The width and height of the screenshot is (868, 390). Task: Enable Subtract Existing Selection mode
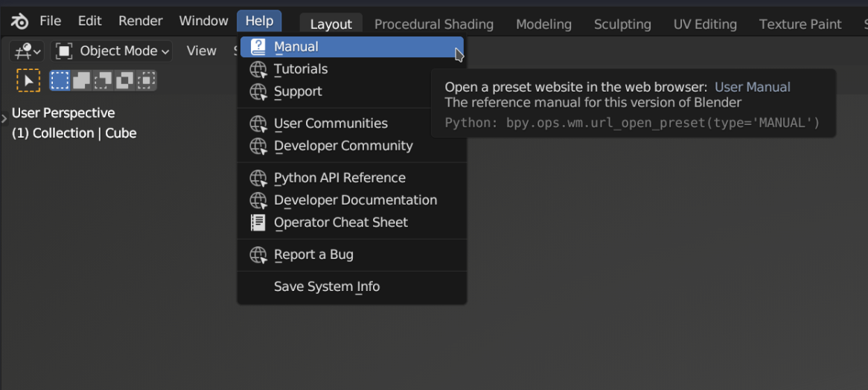coord(103,80)
